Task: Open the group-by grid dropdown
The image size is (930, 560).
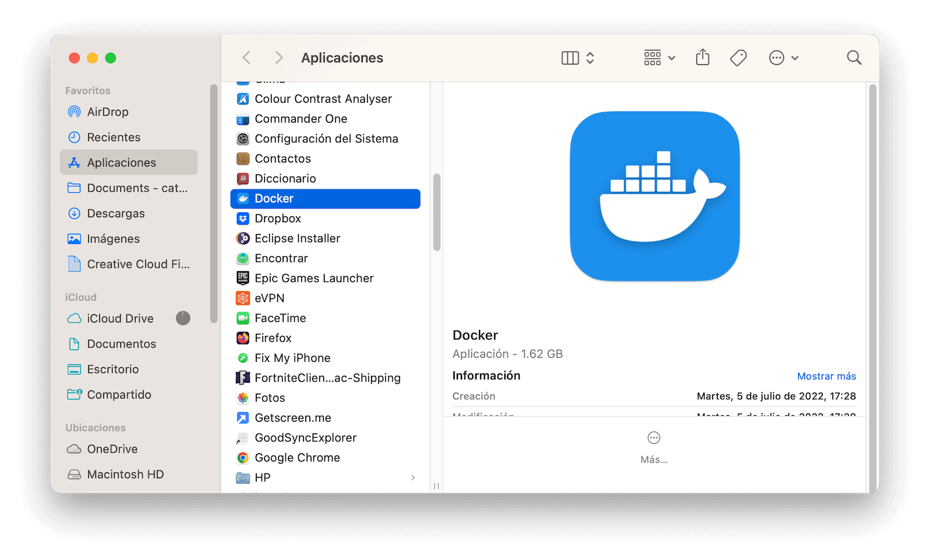Action: [659, 58]
